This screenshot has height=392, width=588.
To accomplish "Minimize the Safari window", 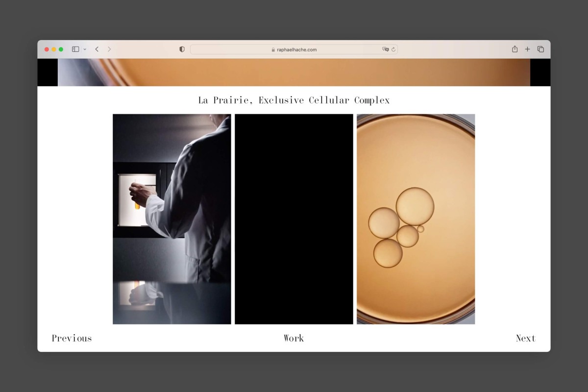I will pyautogui.click(x=54, y=49).
